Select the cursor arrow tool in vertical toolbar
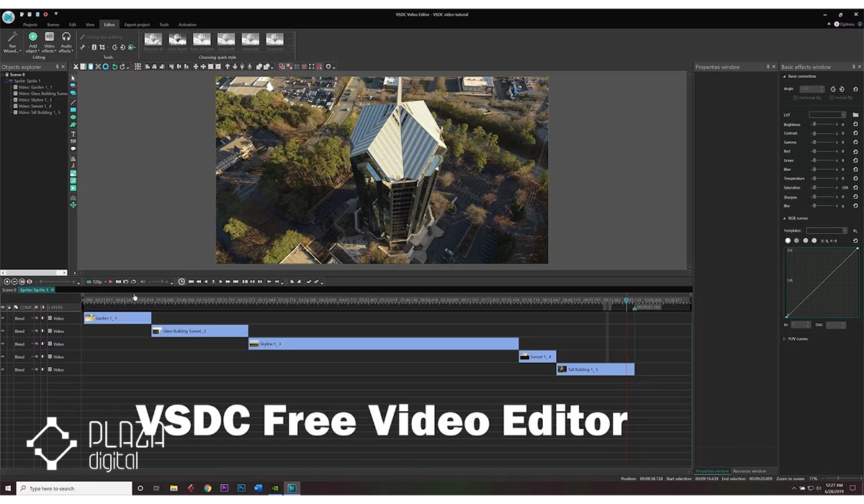Screen dimensions: 864x504 [73, 78]
